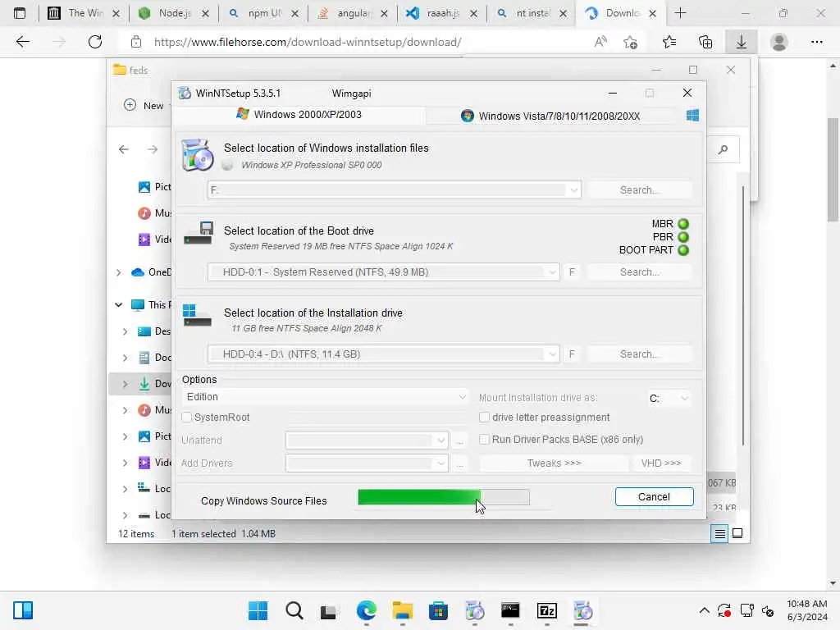Viewport: 840px width, 630px height.
Task: Click the boot drive floppy icon
Action: pos(199,233)
